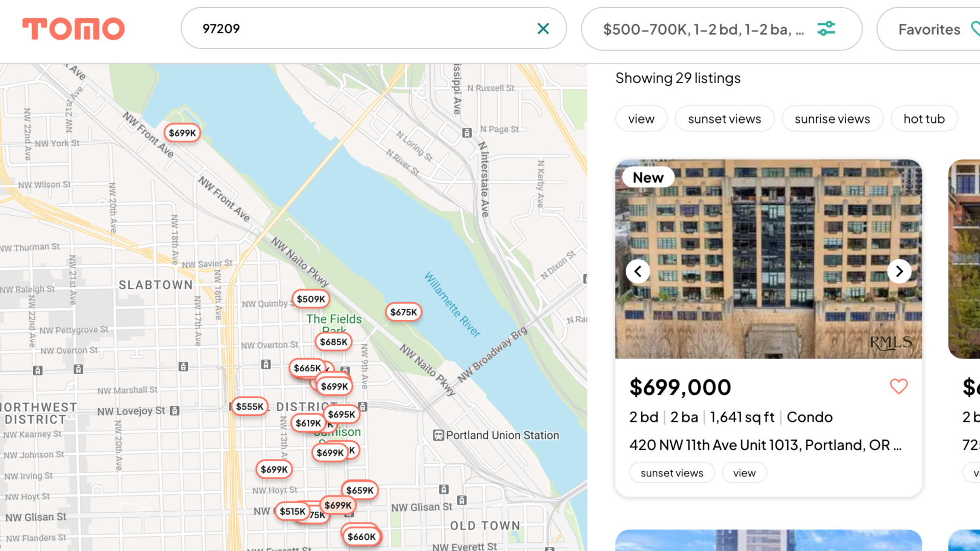Image resolution: width=980 pixels, height=551 pixels.
Task: Click the New badge on the listing
Action: coord(648,177)
